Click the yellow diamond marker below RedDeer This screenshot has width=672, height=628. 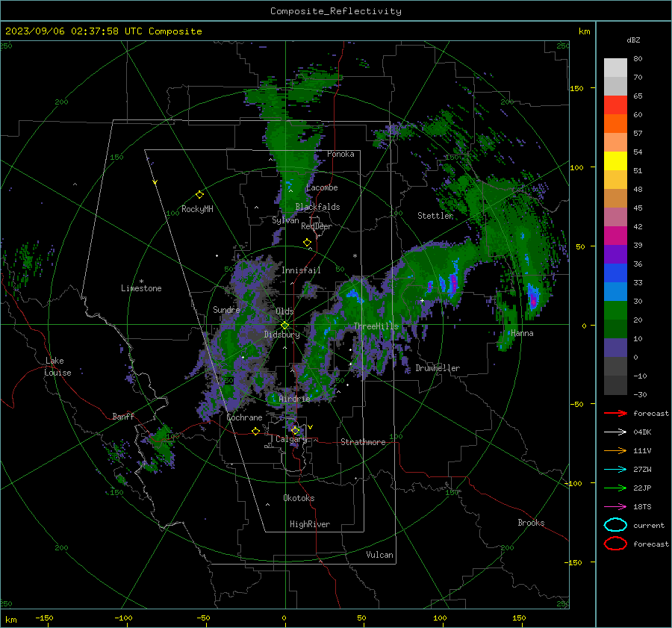pyautogui.click(x=307, y=243)
